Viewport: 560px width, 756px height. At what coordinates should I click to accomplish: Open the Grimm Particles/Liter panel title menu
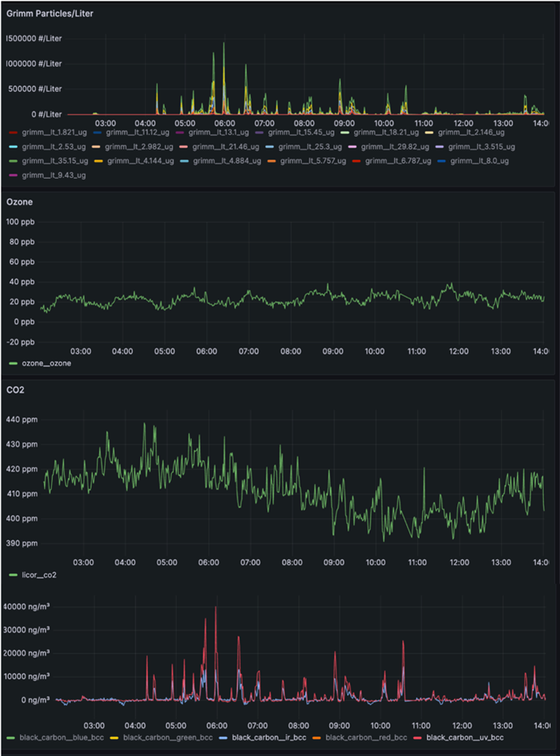(50, 13)
